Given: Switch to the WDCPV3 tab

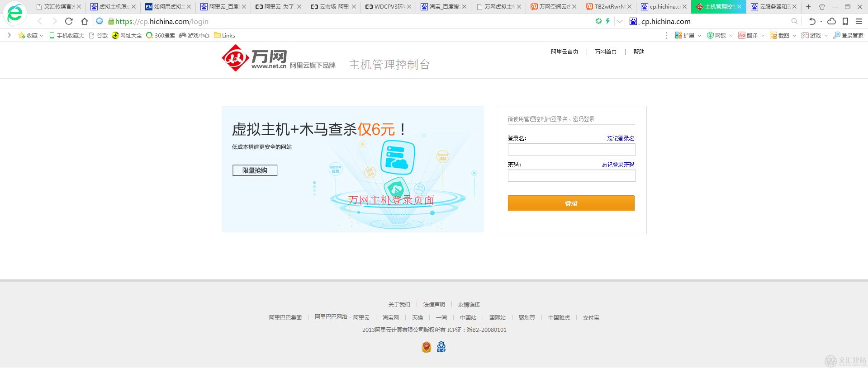Looking at the screenshot, I should 388,7.
